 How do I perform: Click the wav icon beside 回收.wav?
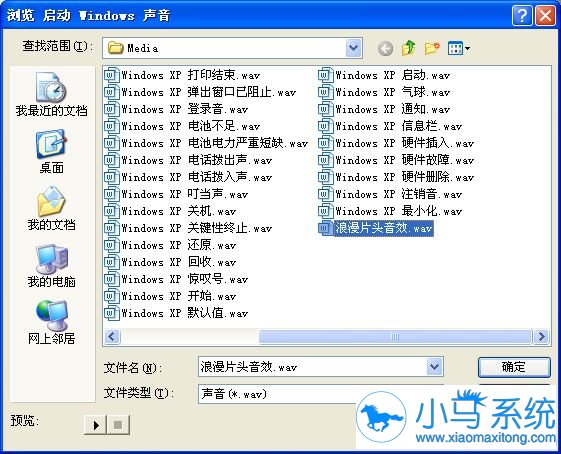coord(111,262)
